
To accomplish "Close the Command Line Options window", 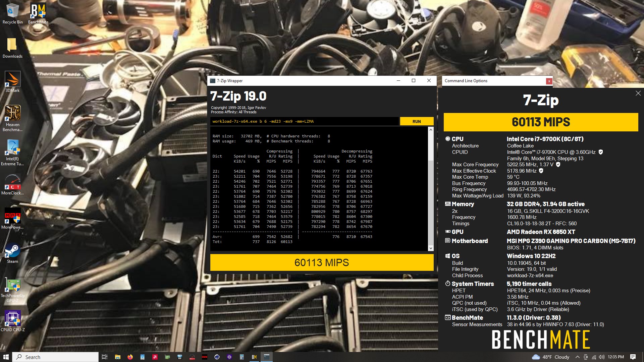I will click(549, 81).
